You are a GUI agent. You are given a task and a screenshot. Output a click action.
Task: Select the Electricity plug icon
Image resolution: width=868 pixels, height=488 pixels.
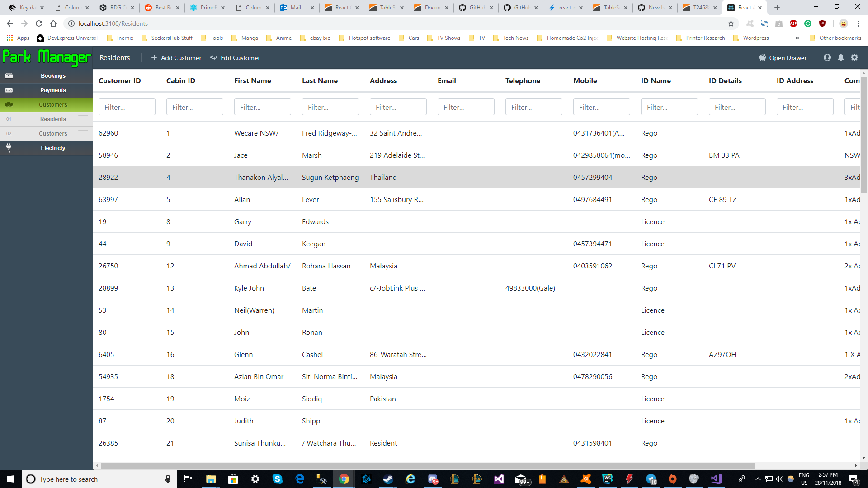(x=8, y=148)
